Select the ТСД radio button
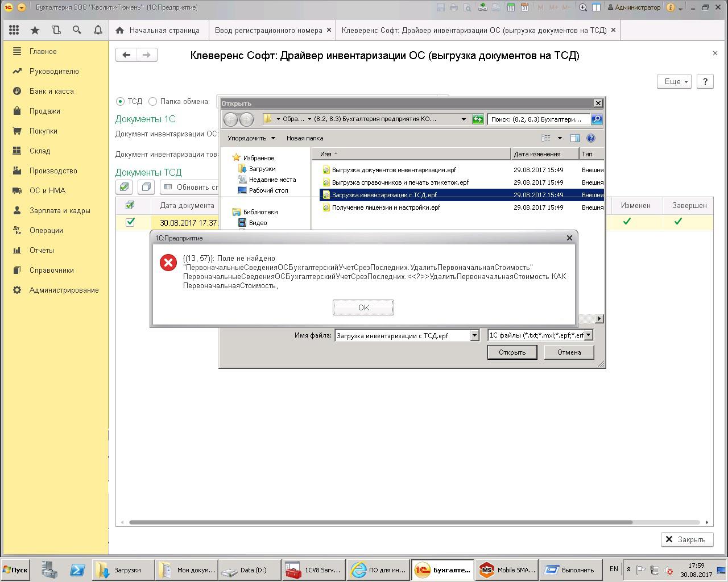 pos(120,101)
